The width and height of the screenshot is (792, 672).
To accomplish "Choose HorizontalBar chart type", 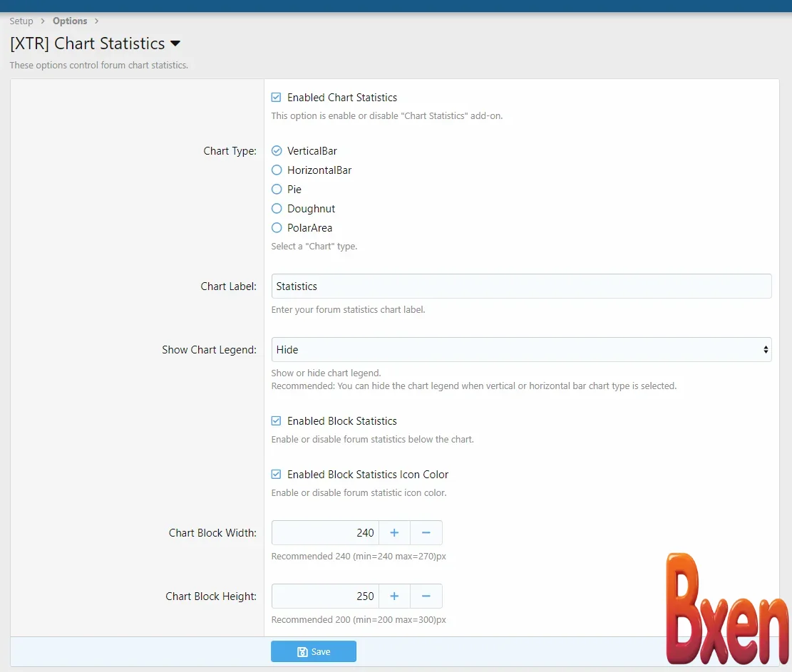I will (277, 170).
